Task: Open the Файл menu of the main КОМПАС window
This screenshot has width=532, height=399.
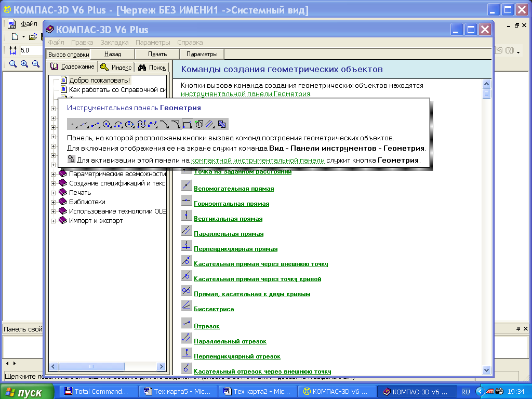Action: tap(29, 24)
